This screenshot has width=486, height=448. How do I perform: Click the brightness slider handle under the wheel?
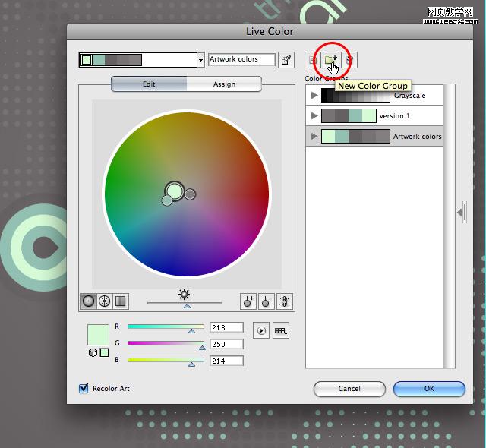188,306
